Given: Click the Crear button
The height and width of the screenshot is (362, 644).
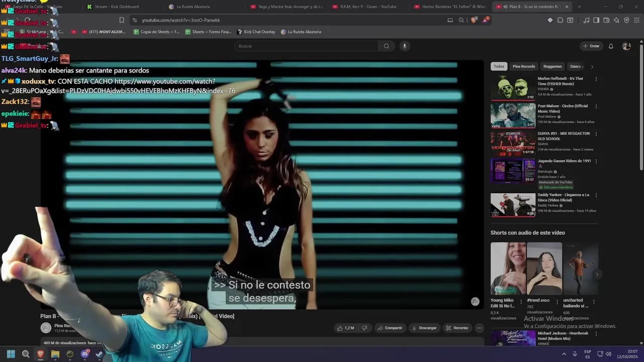Looking at the screenshot, I should tap(591, 46).
